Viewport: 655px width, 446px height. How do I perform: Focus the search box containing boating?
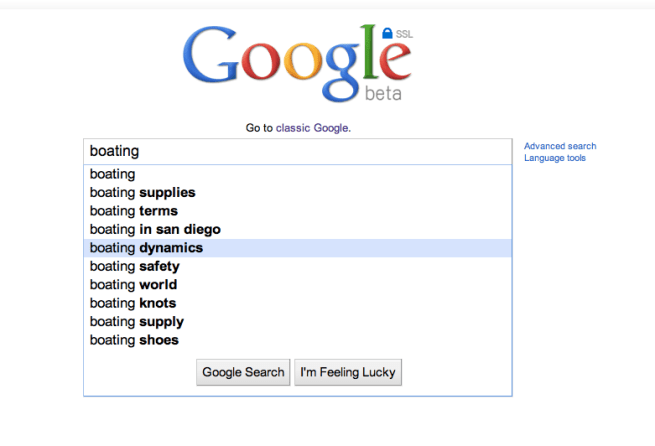pos(297,152)
